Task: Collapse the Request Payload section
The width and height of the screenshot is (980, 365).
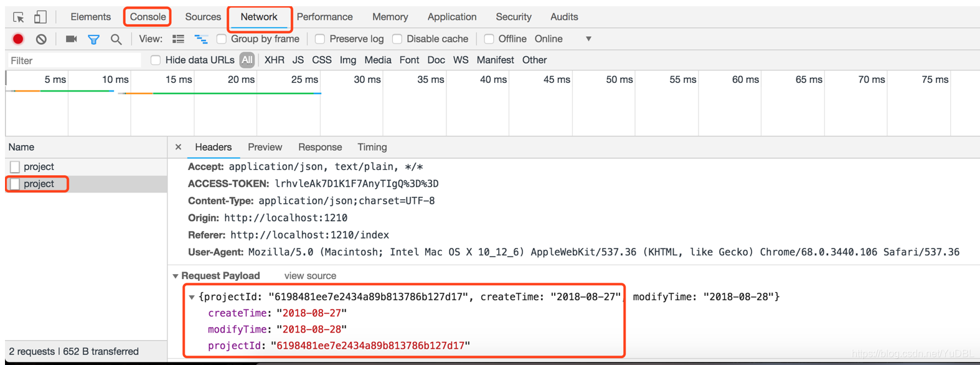Action: [176, 276]
